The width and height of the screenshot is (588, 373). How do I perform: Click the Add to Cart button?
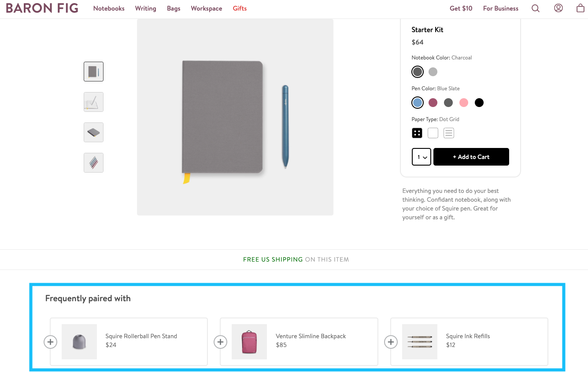click(x=471, y=157)
